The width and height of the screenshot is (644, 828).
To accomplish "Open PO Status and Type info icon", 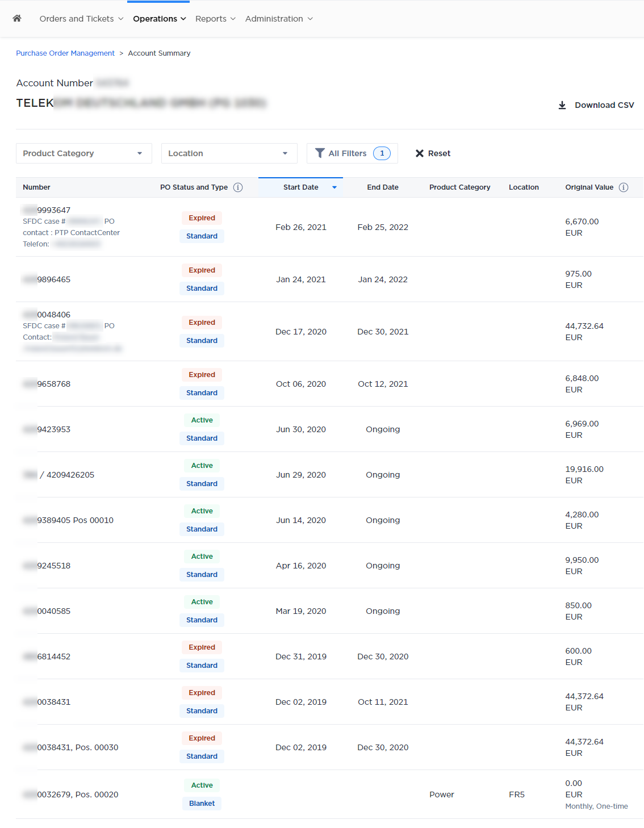I will pyautogui.click(x=238, y=187).
